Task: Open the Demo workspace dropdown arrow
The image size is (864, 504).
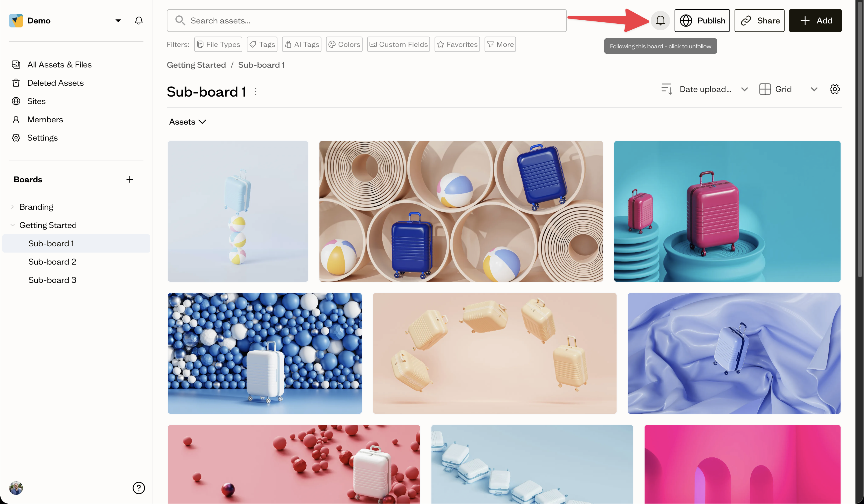Action: click(x=118, y=21)
